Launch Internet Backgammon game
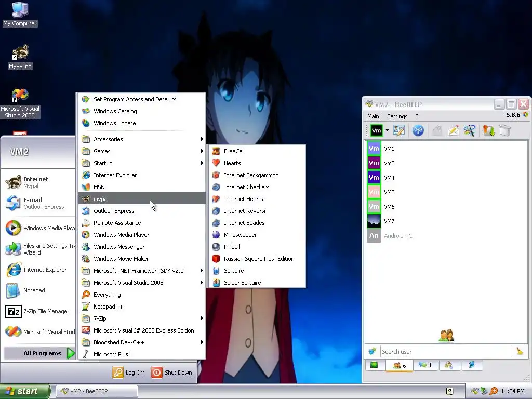The image size is (532, 399). point(257,175)
